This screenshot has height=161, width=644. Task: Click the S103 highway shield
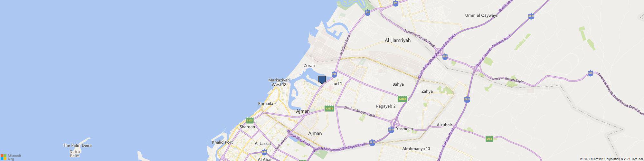tap(250, 120)
